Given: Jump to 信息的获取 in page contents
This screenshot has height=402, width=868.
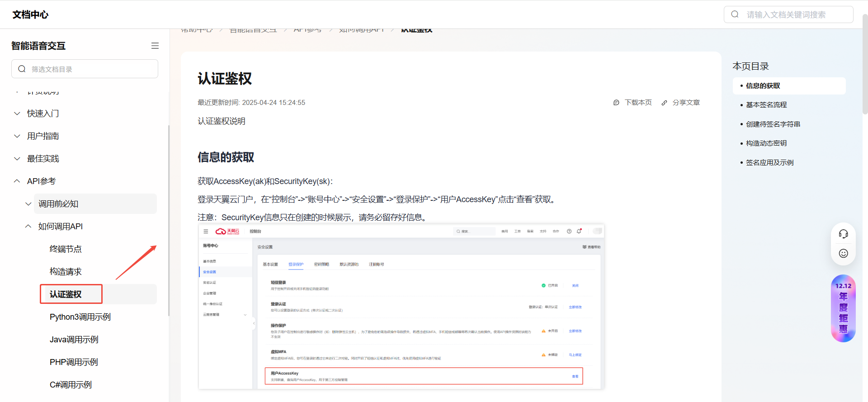Looking at the screenshot, I should [763, 86].
